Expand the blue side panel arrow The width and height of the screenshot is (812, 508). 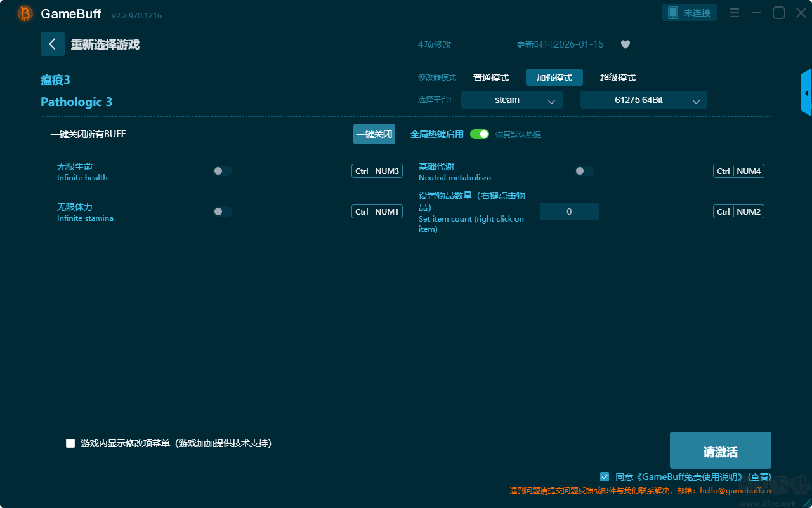806,93
